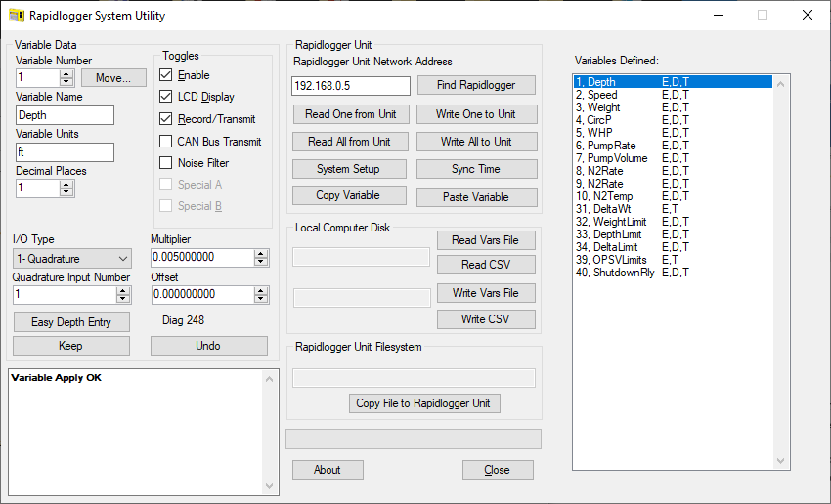Increase Offset value with up arrow

click(260, 291)
